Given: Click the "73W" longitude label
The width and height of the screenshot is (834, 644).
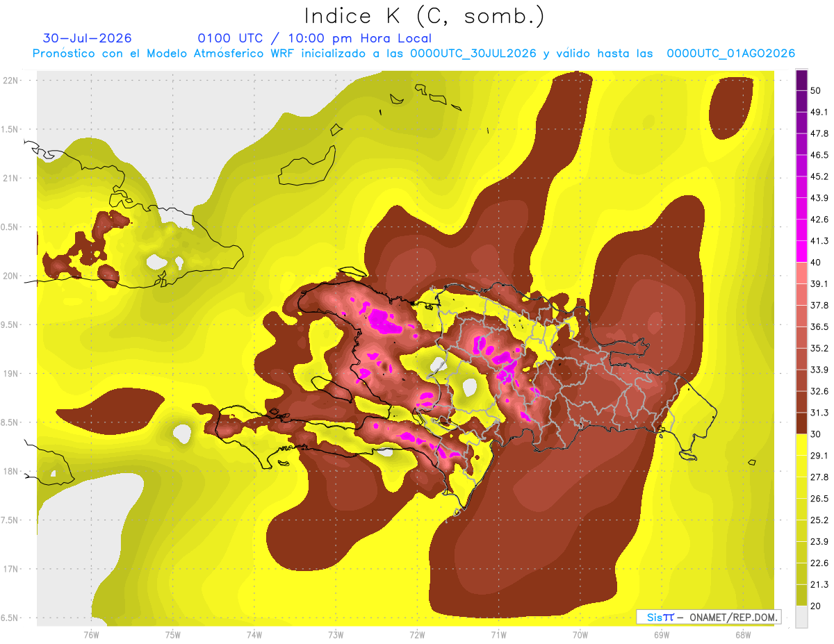Looking at the screenshot, I should (336, 634).
